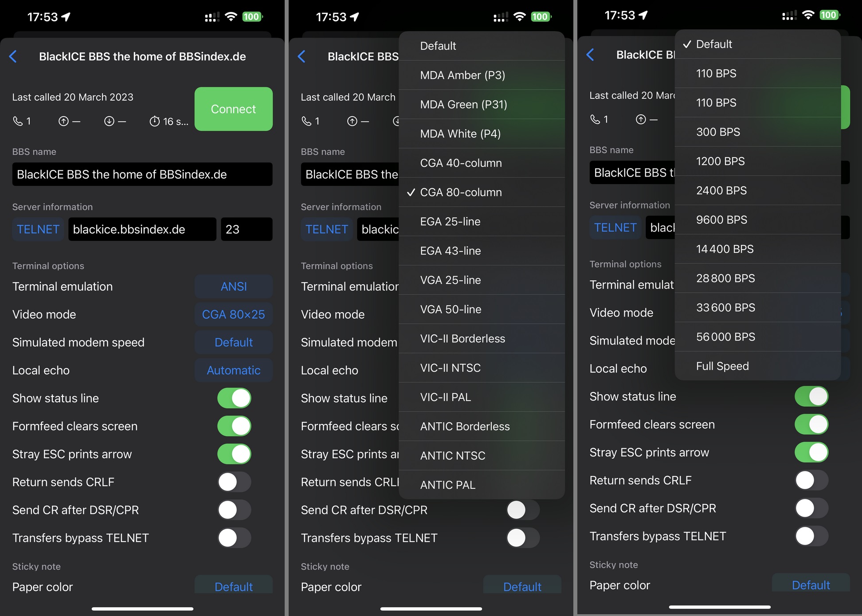Screen dimensions: 862x616
Task: Tap the timer duration icon in left screen
Action: [154, 121]
